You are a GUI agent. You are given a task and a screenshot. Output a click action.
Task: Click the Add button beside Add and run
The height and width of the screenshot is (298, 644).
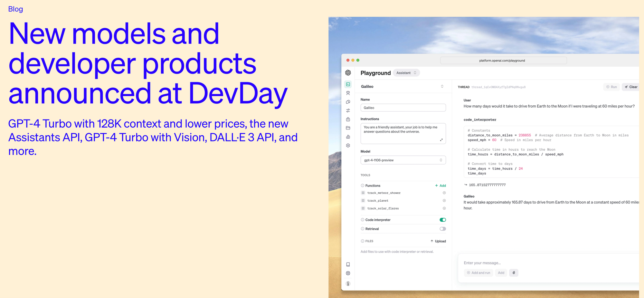click(x=501, y=273)
